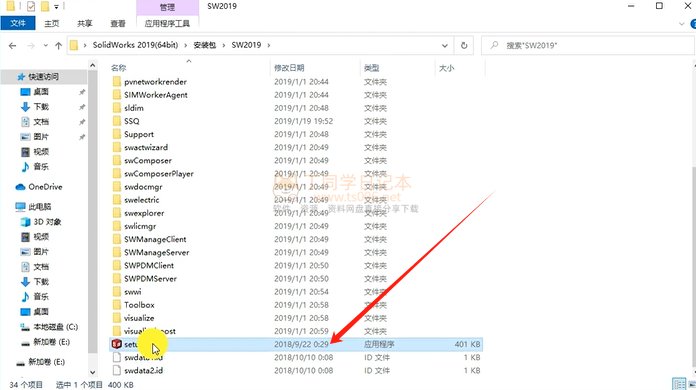The height and width of the screenshot is (390, 696).
Task: Open OneDrive in the navigation pane
Action: click(x=45, y=187)
